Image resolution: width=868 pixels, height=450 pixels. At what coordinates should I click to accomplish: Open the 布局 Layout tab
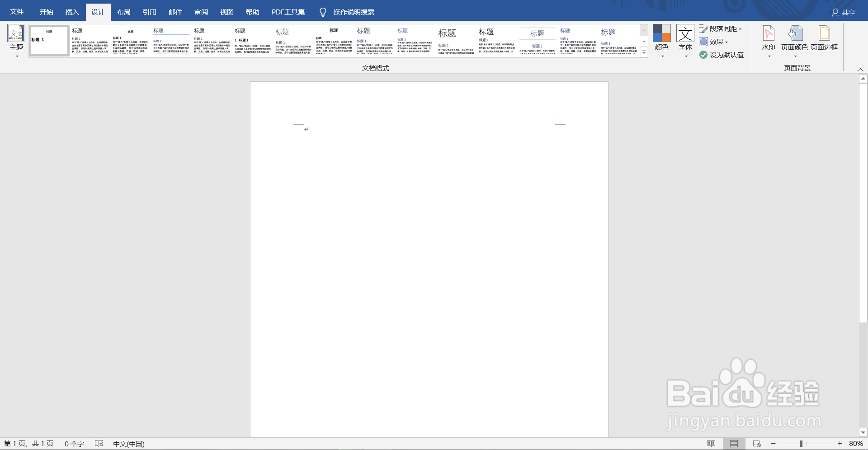(124, 12)
